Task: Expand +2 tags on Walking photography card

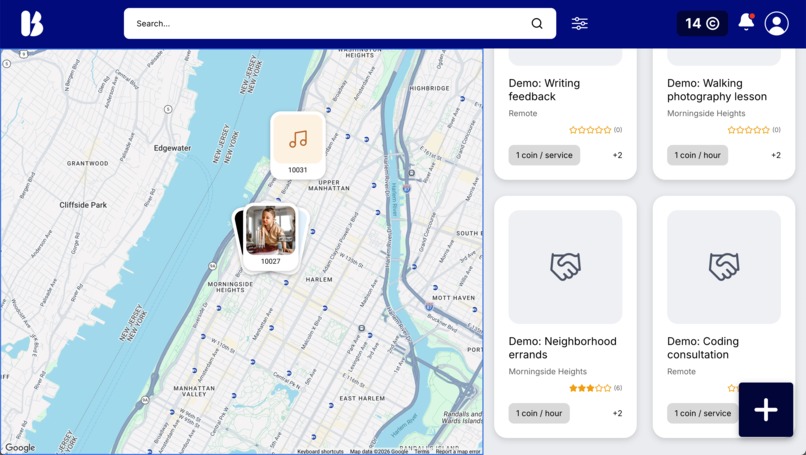Action: pos(776,155)
